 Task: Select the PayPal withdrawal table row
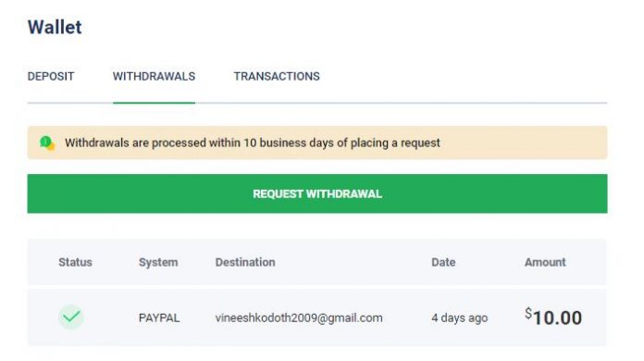[317, 317]
